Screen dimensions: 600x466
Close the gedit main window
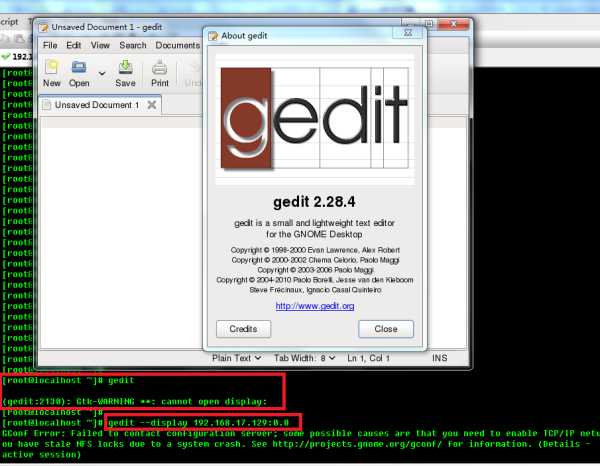click(454, 24)
